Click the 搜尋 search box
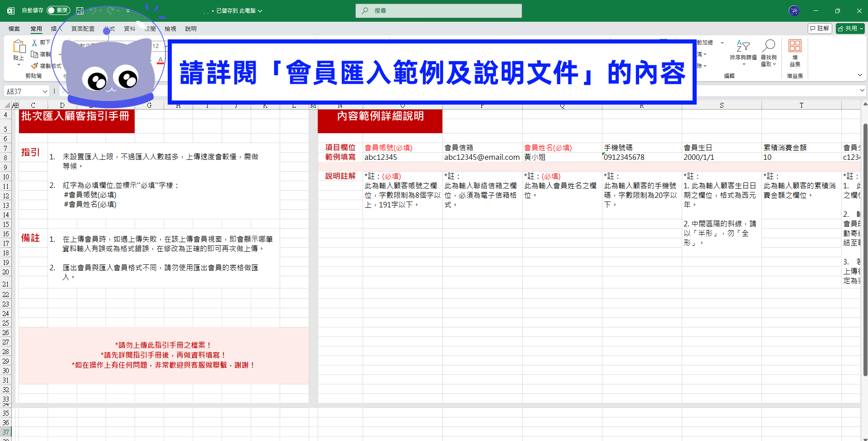The image size is (868, 441). (438, 10)
